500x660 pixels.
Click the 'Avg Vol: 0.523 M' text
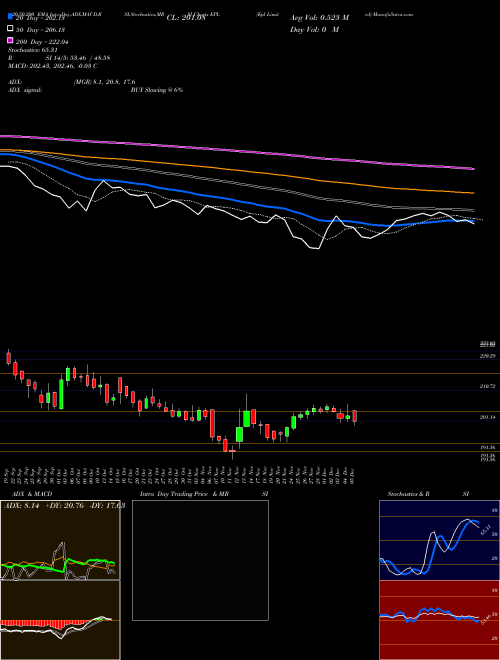[319, 18]
